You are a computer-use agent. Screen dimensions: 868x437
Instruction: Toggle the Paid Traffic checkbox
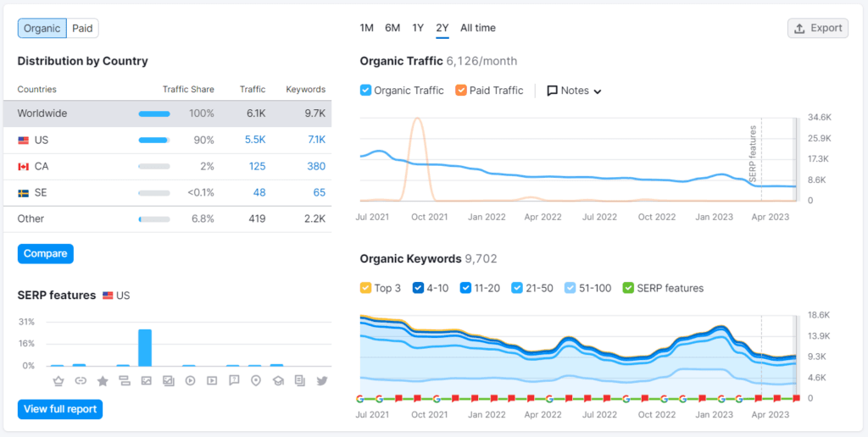pos(460,90)
